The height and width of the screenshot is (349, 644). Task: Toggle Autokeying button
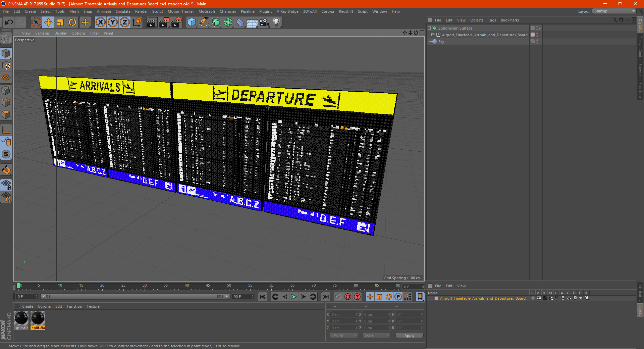[348, 297]
